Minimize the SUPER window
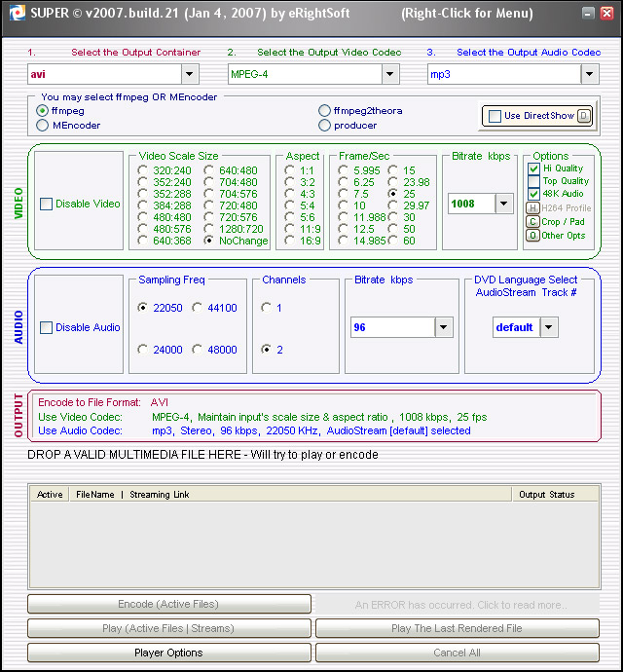 coord(591,14)
